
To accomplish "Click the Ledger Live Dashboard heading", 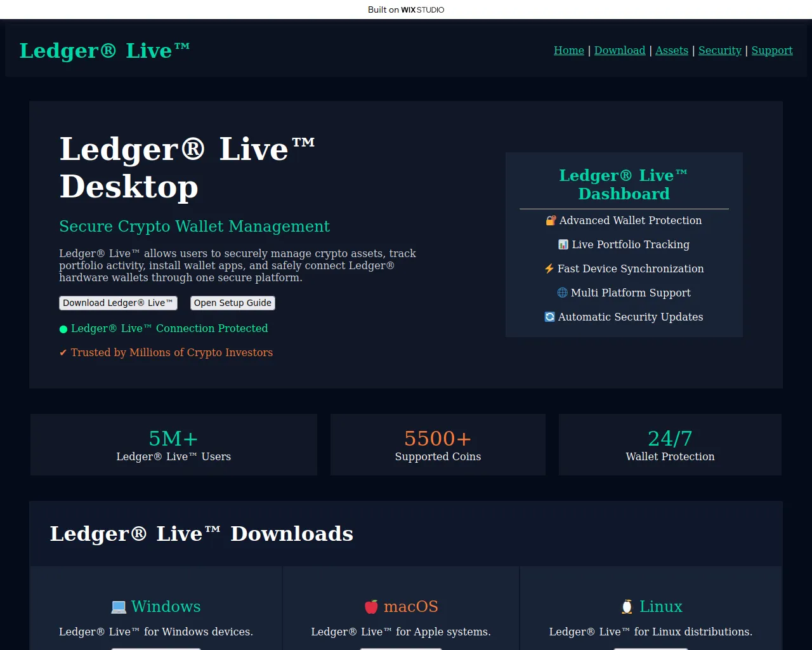I will click(624, 185).
